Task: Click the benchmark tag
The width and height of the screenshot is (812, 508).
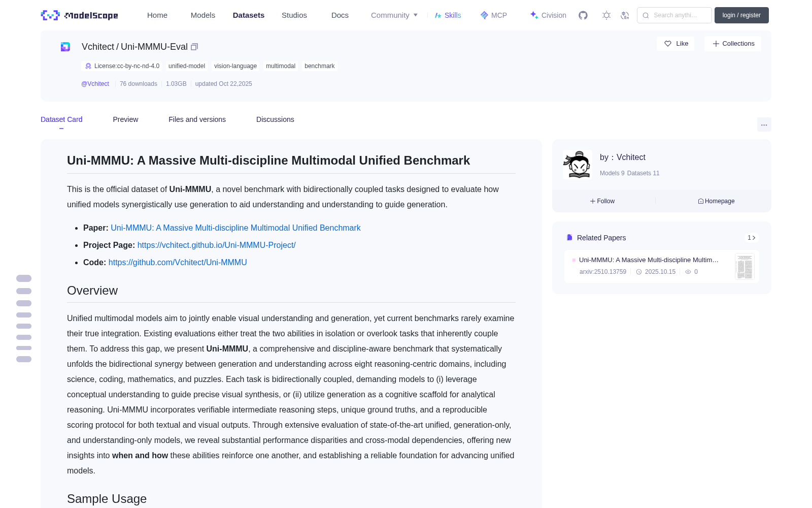Action: coord(320,66)
